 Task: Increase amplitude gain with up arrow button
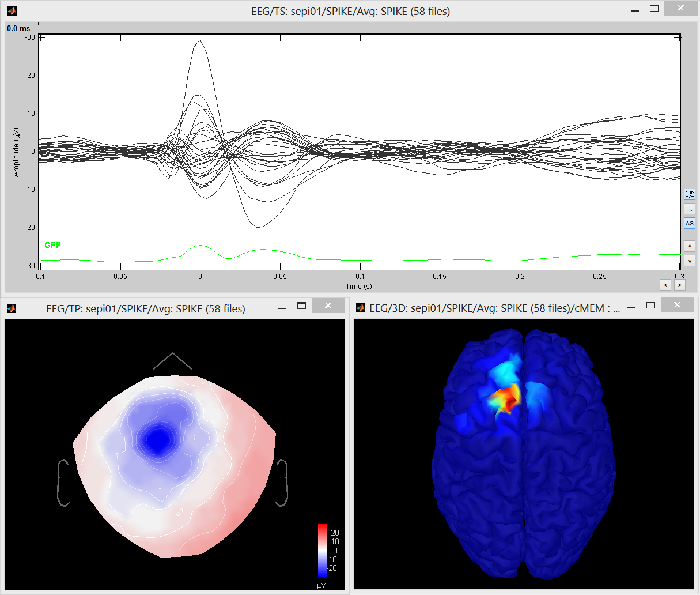point(690,246)
